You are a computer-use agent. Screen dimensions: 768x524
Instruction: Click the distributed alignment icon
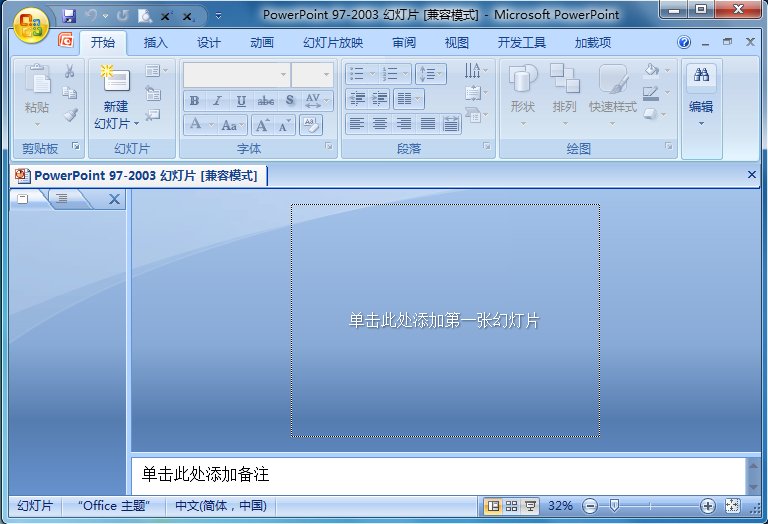[x=451, y=123]
